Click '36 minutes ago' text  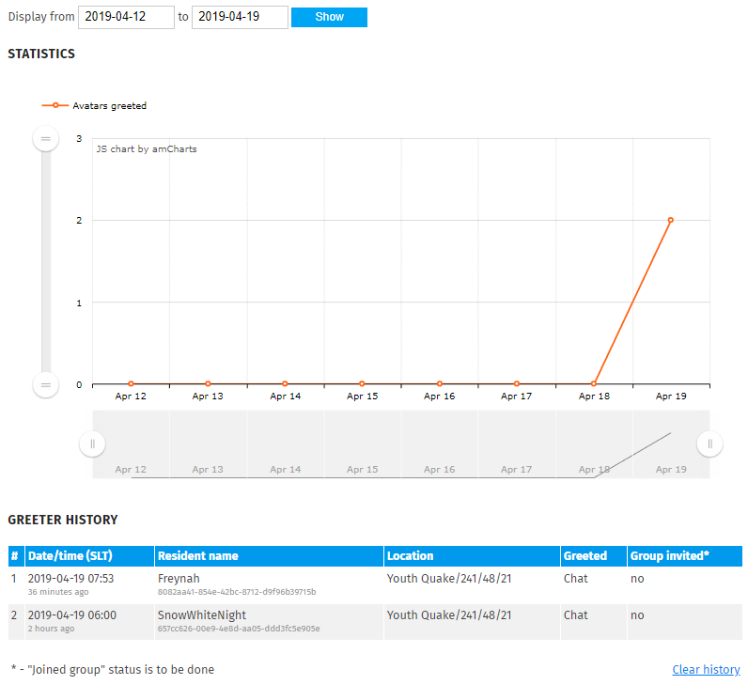[58, 592]
